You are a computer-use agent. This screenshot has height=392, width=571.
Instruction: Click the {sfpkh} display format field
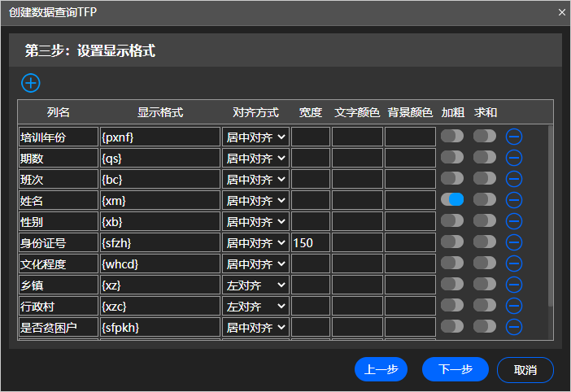tap(160, 327)
